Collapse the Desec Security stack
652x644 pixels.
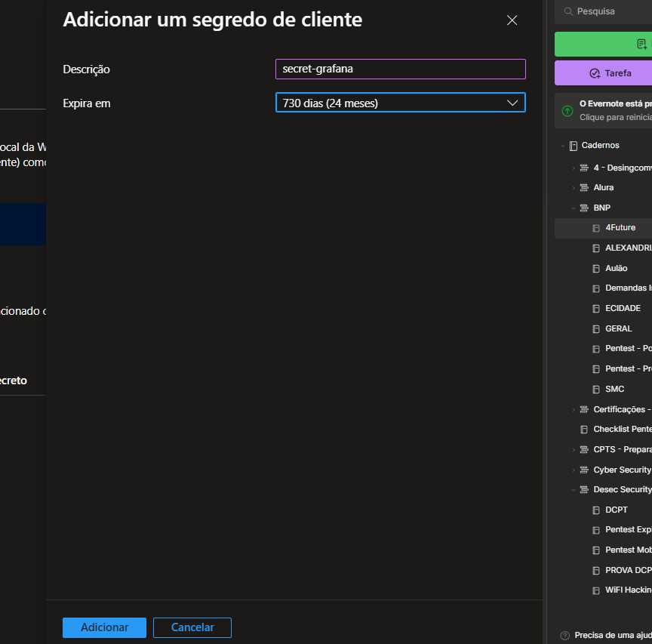point(574,490)
